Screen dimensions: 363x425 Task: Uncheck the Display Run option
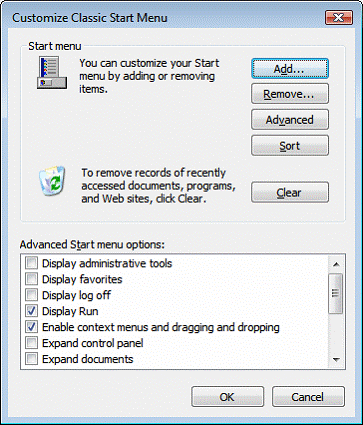point(32,311)
